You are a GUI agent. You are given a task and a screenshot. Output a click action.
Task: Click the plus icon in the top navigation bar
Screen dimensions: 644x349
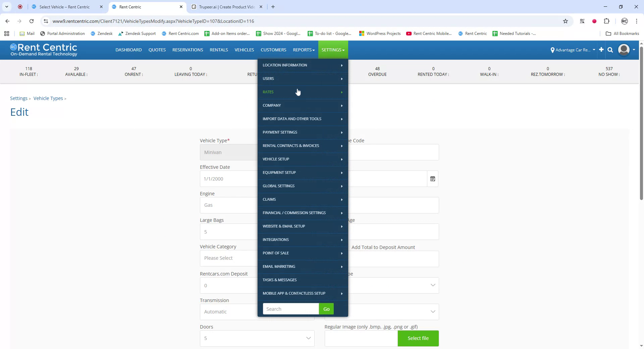click(601, 50)
